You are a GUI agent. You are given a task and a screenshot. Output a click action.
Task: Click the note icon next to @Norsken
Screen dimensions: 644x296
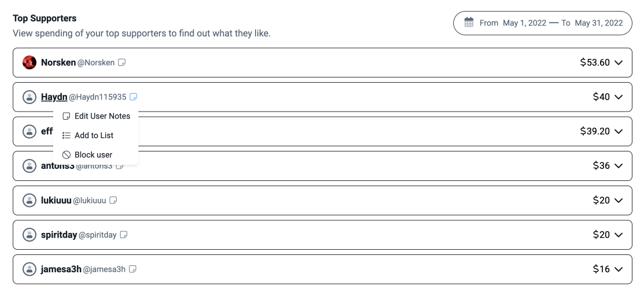tap(121, 62)
